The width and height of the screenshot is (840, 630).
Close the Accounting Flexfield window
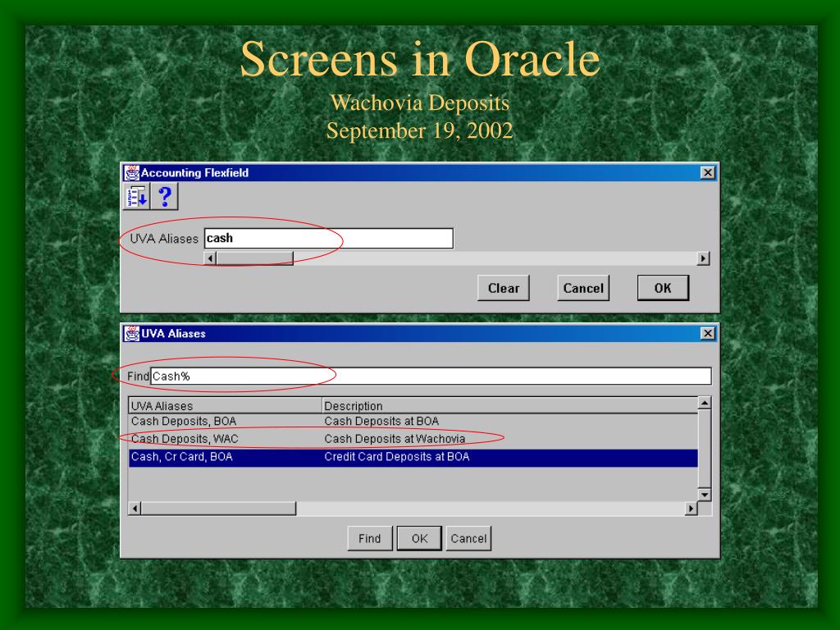click(708, 172)
